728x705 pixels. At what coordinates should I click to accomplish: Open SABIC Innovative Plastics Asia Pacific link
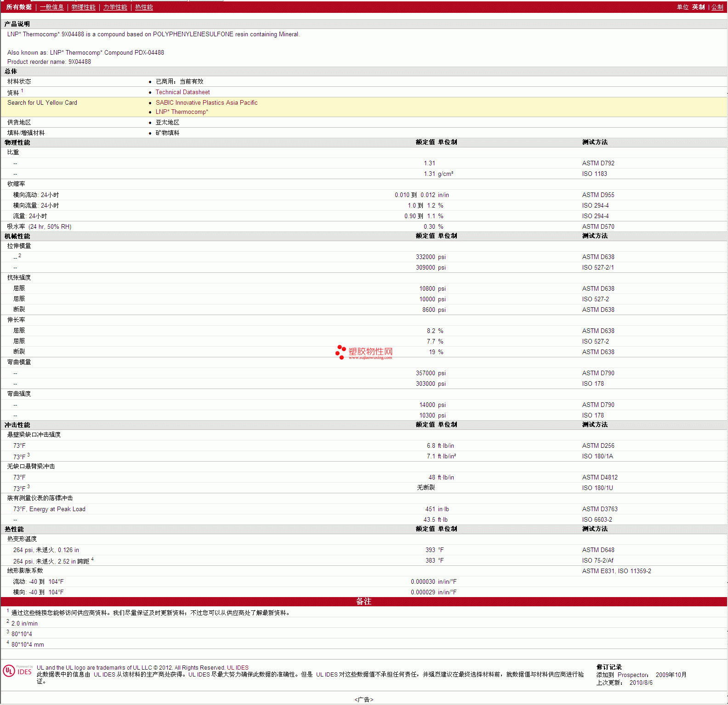tap(206, 102)
